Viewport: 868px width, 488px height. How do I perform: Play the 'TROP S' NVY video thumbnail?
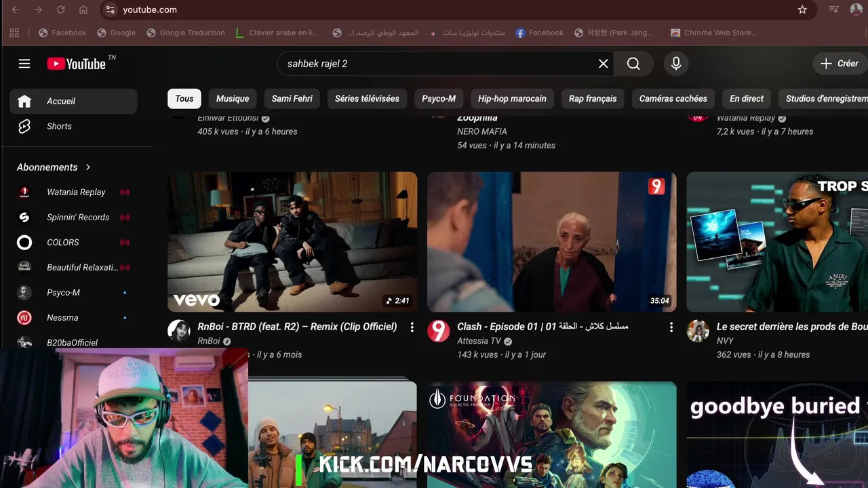(x=777, y=242)
